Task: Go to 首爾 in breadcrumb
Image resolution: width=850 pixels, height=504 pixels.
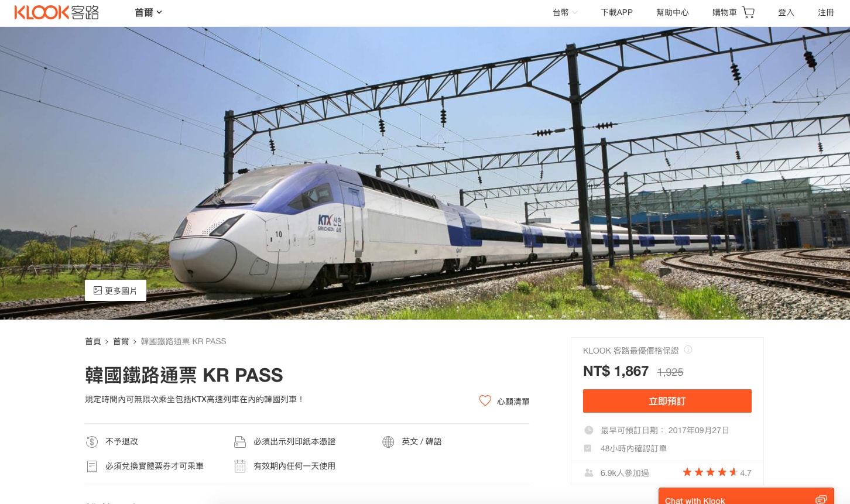Action: coord(121,341)
